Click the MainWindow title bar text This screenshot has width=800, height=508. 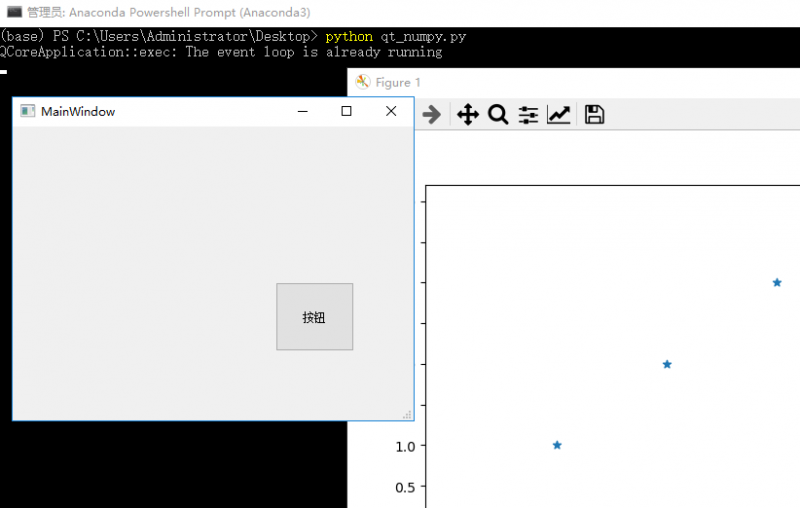78,111
